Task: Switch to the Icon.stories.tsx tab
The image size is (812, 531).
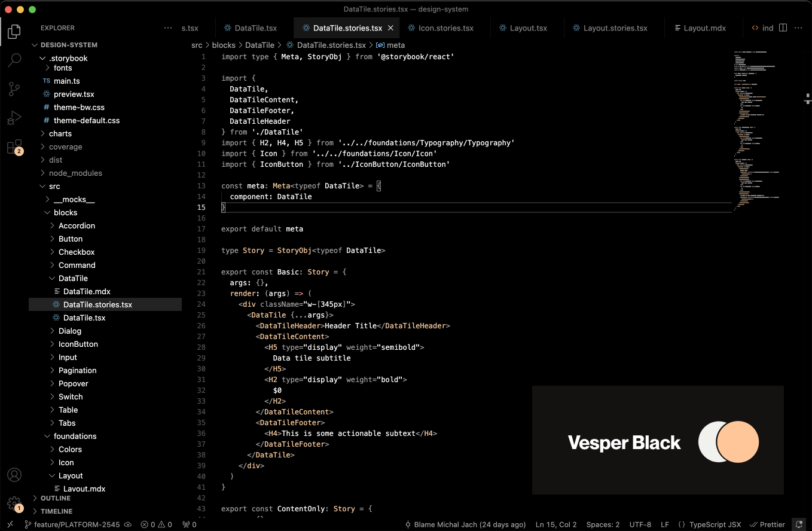Action: coord(445,28)
